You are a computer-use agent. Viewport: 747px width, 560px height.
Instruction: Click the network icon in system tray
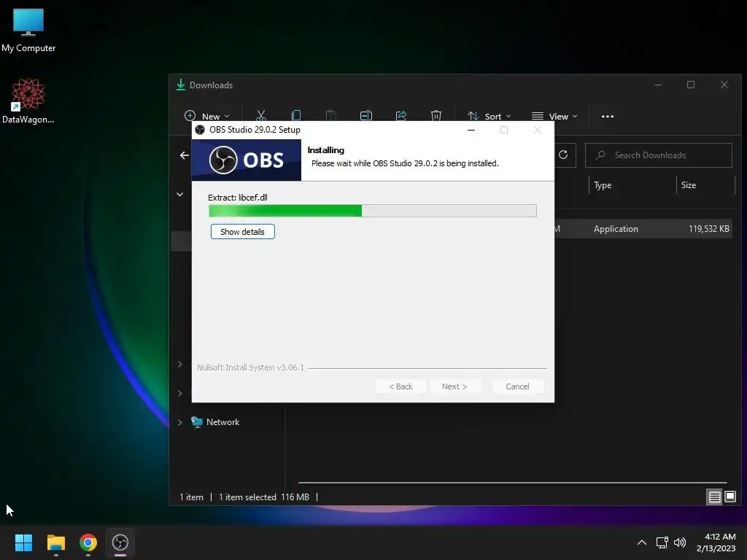tap(662, 542)
